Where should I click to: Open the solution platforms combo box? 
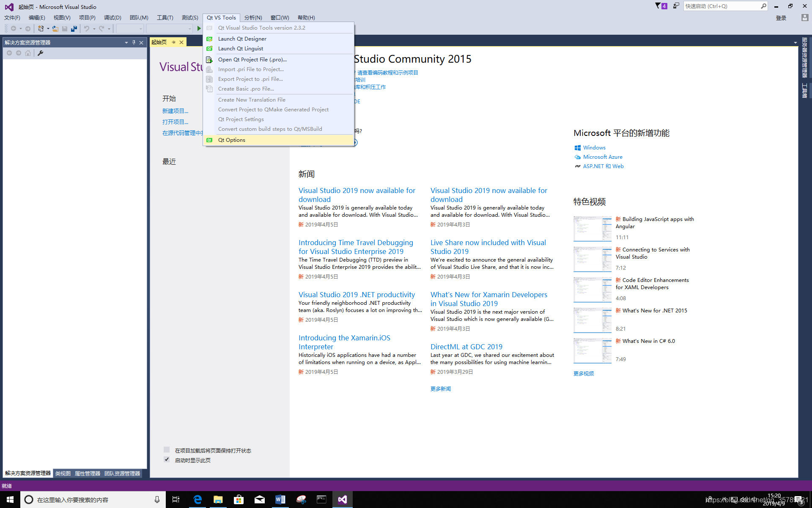coord(169,28)
